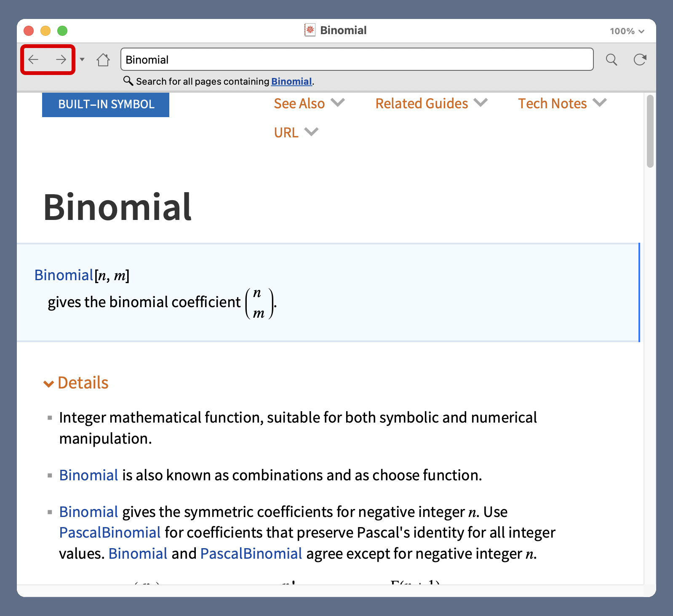Open the first PascalBinomial link
This screenshot has height=616, width=673.
click(110, 533)
